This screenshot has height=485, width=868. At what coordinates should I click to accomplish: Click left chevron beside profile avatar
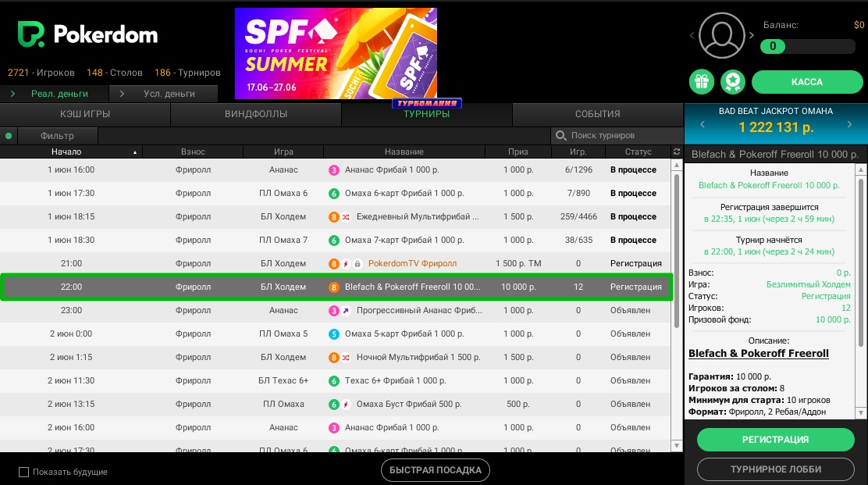pyautogui.click(x=692, y=35)
